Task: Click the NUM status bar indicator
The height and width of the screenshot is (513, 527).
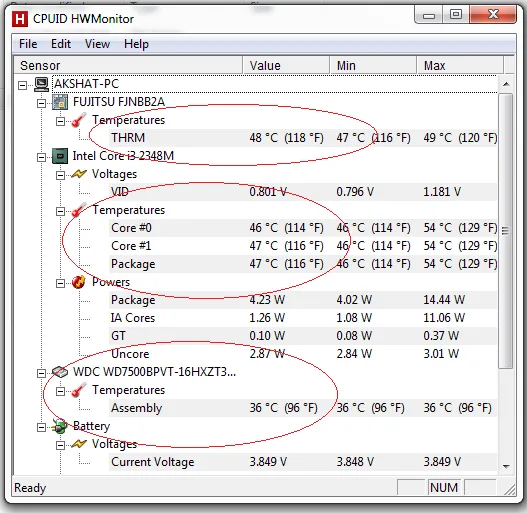Action: 444,487
